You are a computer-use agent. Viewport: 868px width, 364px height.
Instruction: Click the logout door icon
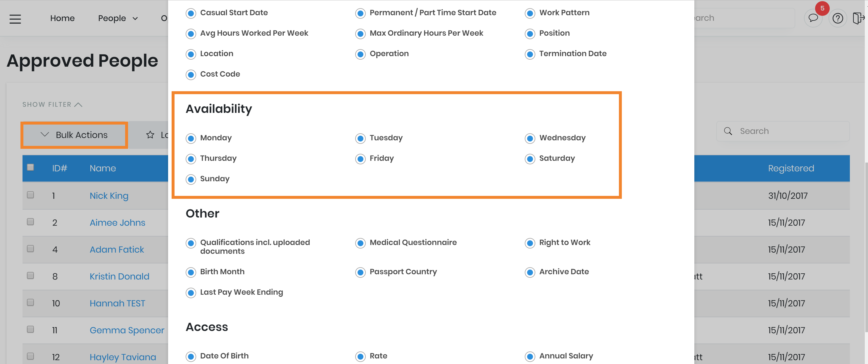tap(858, 18)
